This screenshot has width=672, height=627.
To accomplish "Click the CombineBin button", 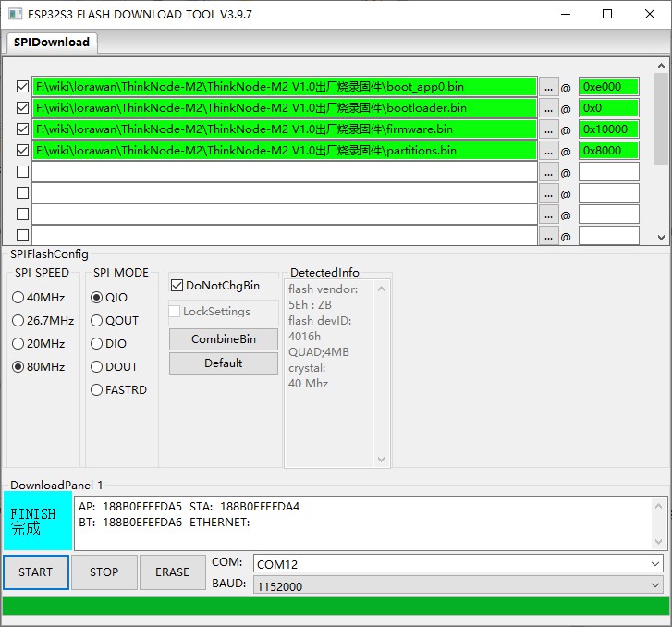I will [224, 339].
